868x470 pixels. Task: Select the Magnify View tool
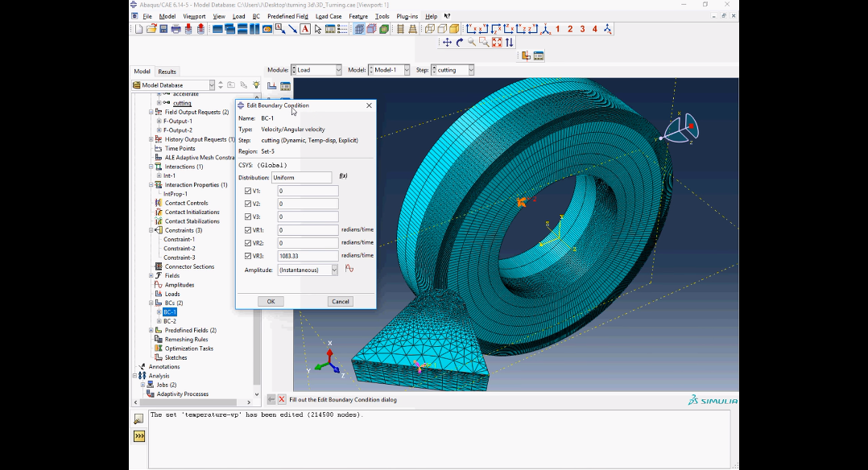click(x=472, y=42)
